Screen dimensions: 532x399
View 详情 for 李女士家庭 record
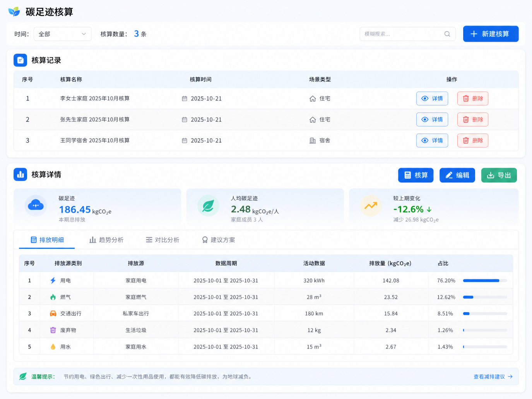(x=432, y=99)
